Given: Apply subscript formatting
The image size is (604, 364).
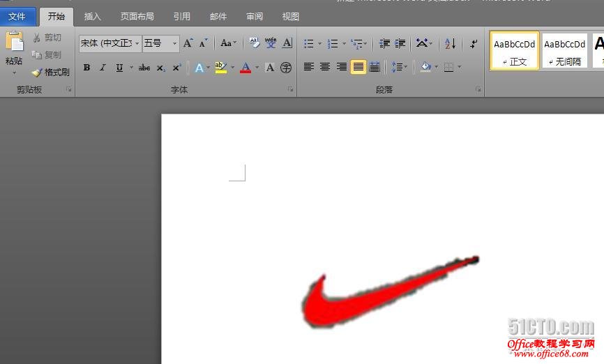Looking at the screenshot, I should coord(160,68).
